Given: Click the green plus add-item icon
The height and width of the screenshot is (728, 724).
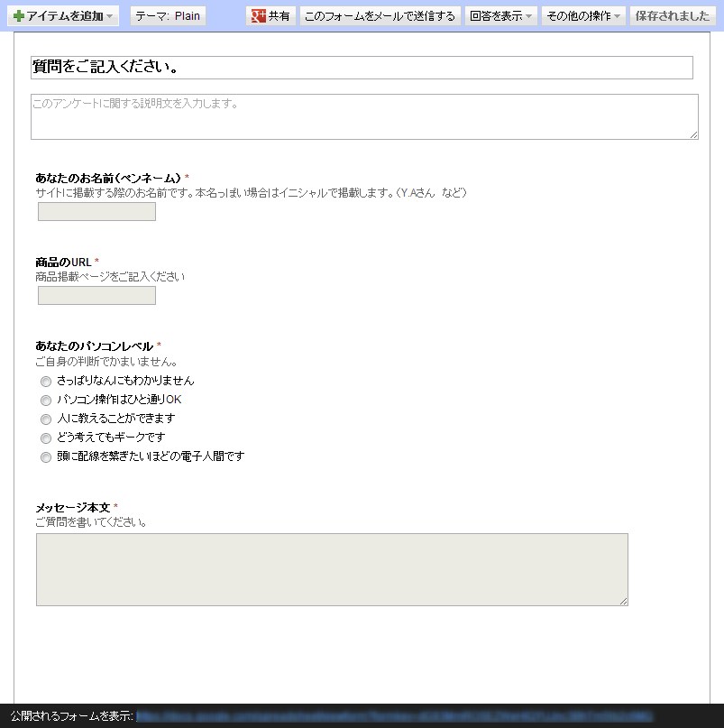Looking at the screenshot, I should coord(19,16).
